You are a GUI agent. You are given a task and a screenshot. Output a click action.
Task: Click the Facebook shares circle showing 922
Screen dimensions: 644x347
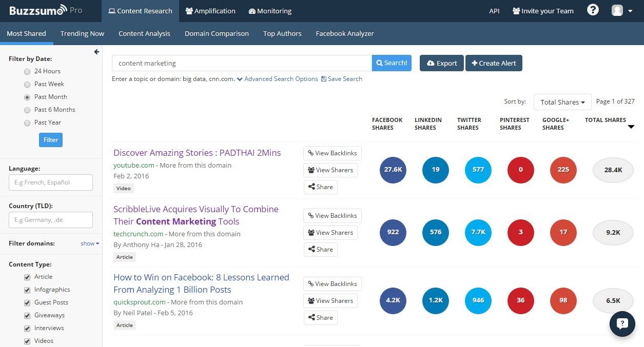point(393,232)
